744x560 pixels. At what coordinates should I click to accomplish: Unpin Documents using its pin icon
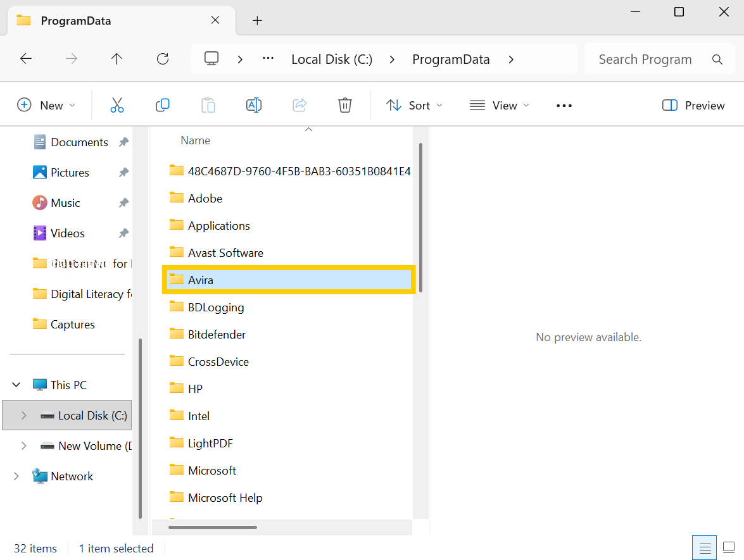click(123, 142)
